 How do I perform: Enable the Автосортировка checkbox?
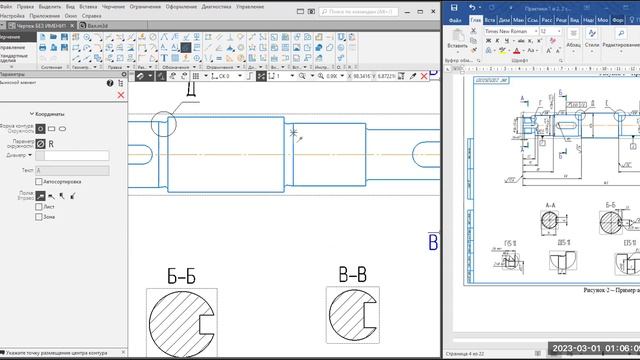coord(39,182)
